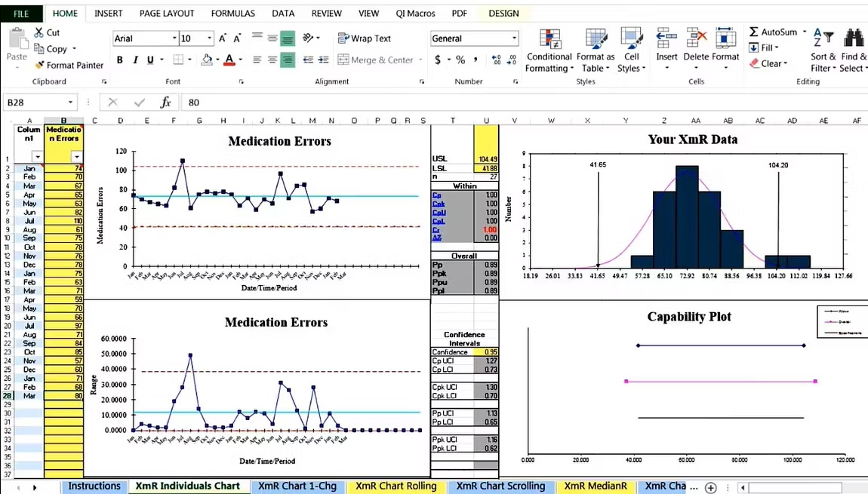Add a new sheet
The width and height of the screenshot is (868, 494).
click(711, 487)
